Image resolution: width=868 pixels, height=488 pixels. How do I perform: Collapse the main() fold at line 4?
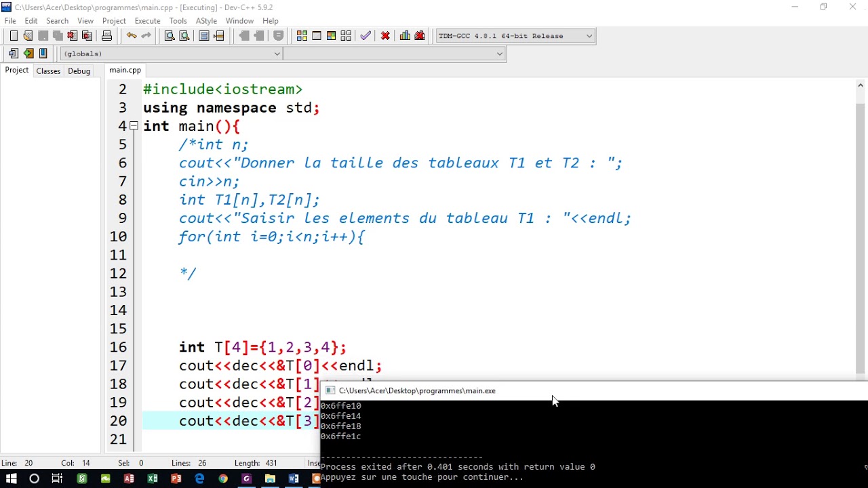click(134, 126)
